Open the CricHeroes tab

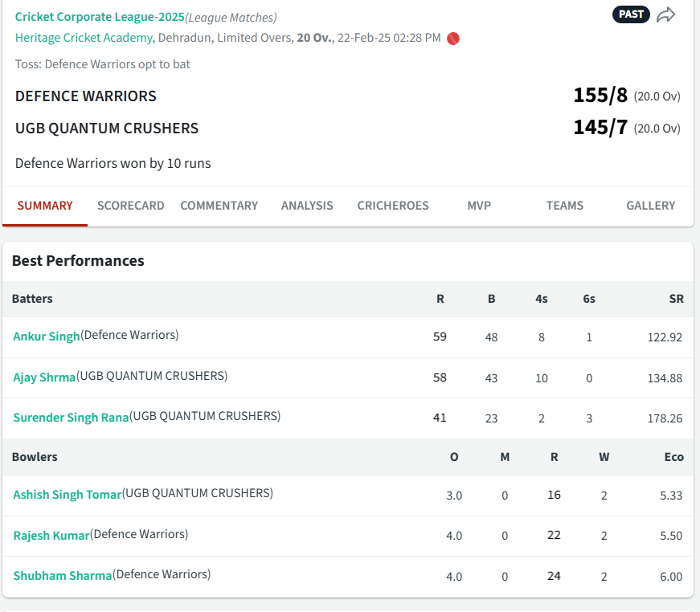(393, 206)
